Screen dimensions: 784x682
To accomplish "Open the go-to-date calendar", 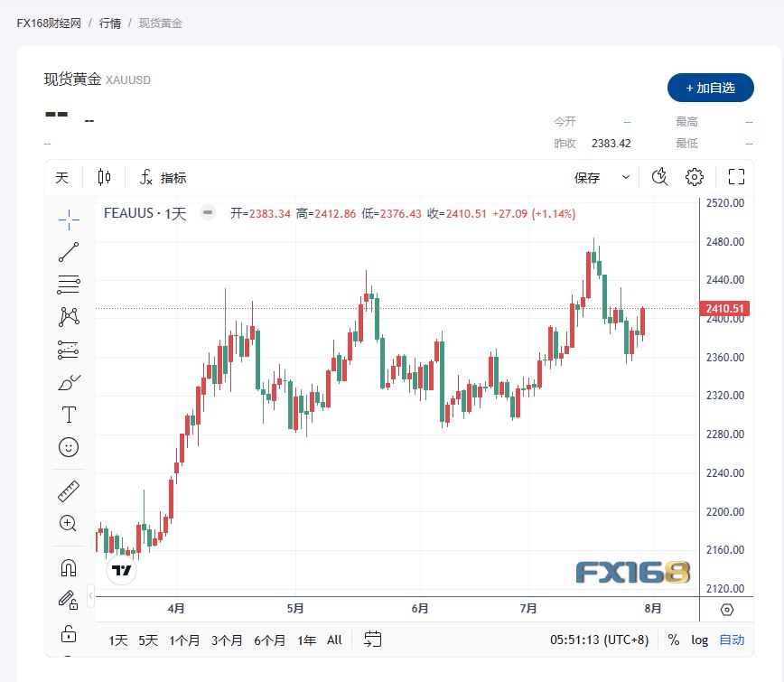I will pos(372,640).
